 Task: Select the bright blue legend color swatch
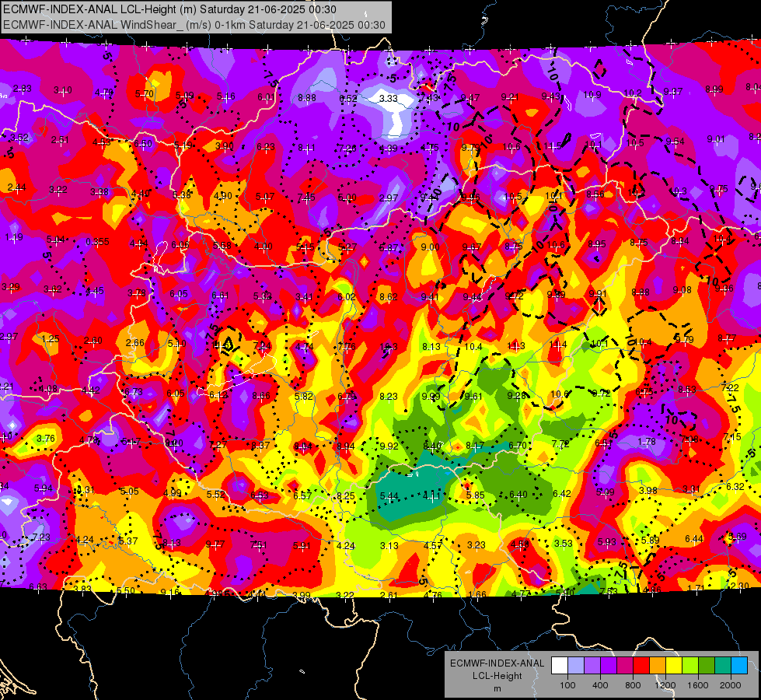pos(739,666)
